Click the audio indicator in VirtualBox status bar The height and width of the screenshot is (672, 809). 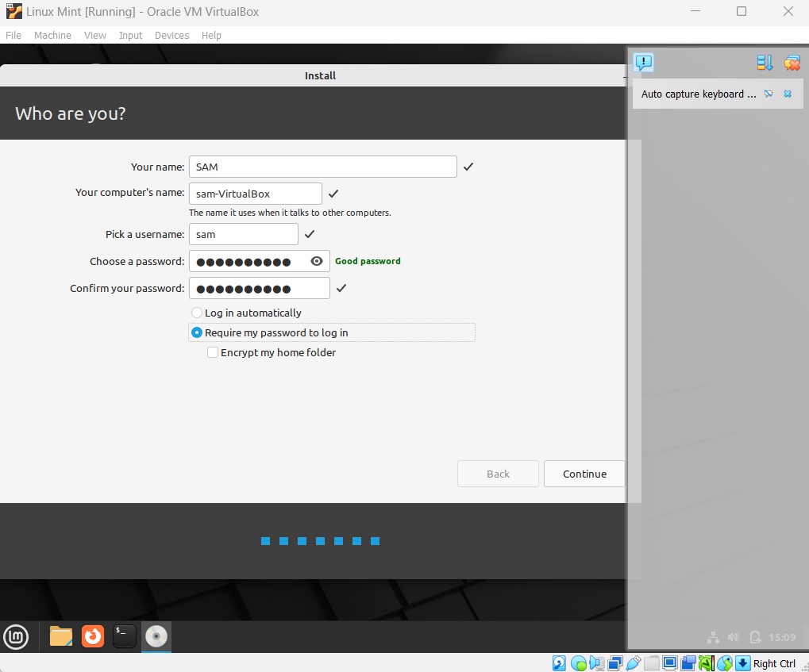coord(596,663)
